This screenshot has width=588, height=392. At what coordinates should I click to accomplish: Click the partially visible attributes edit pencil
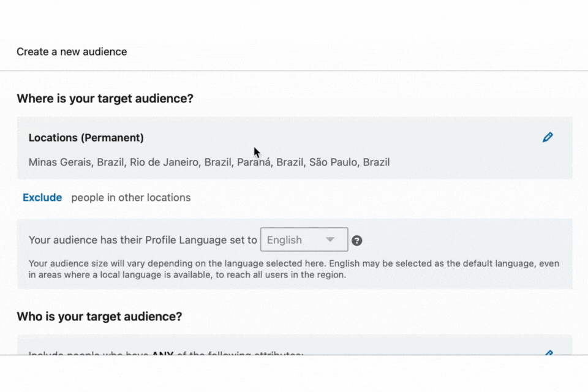pos(548,353)
